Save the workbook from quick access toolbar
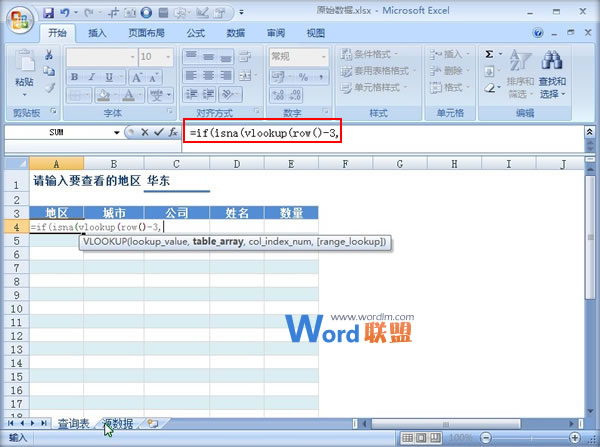This screenshot has width=600, height=447. point(49,13)
